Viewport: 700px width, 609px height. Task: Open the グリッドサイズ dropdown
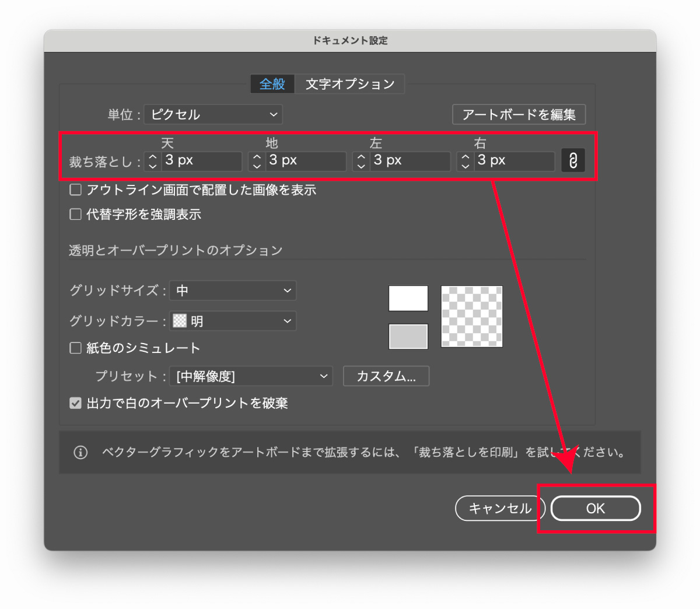point(233,290)
